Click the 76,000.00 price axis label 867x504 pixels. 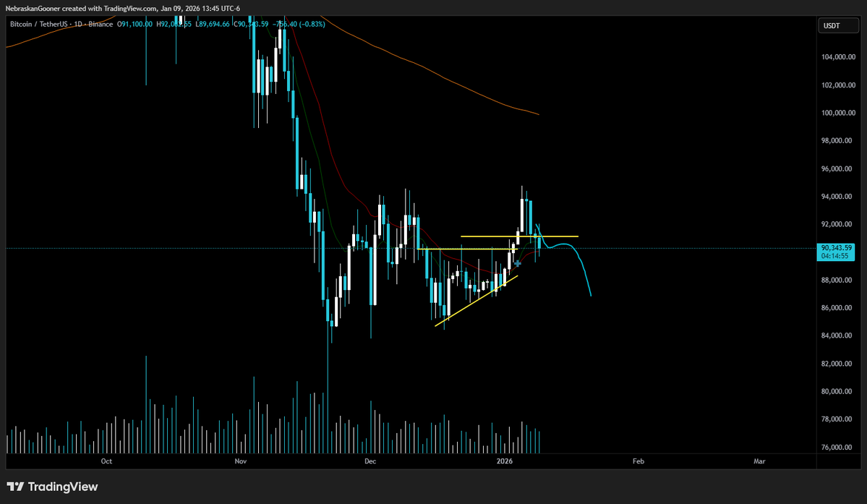click(x=837, y=447)
